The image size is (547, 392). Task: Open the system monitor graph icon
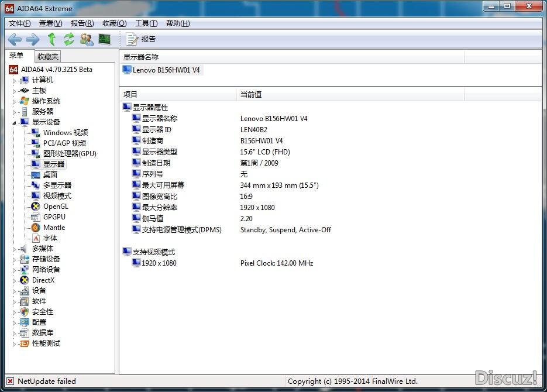(105, 39)
